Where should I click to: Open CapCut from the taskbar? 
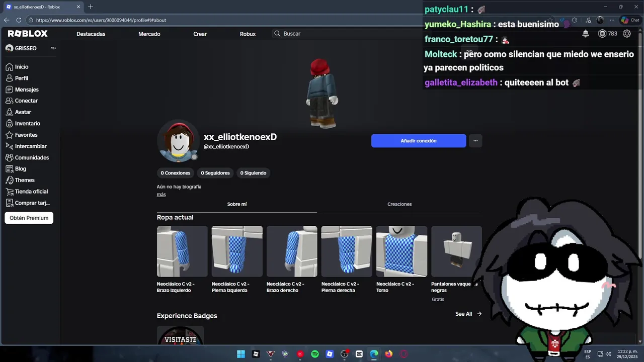359,354
